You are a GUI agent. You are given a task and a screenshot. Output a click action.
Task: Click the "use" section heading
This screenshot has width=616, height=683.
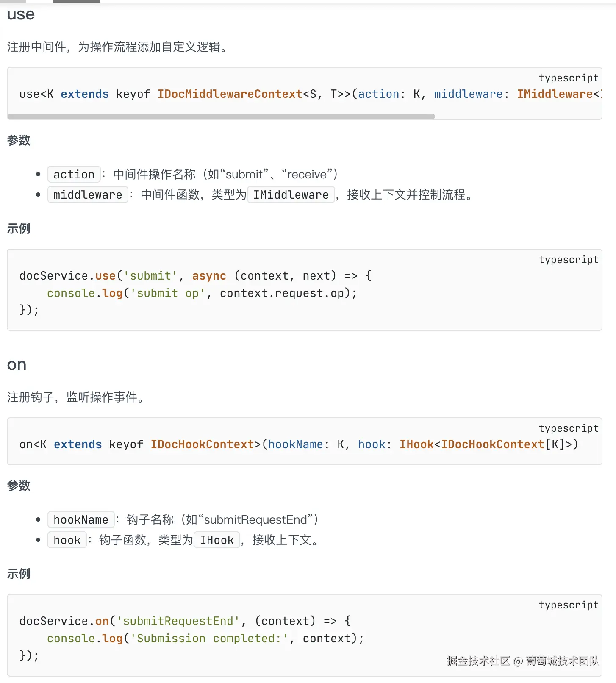[x=21, y=15]
